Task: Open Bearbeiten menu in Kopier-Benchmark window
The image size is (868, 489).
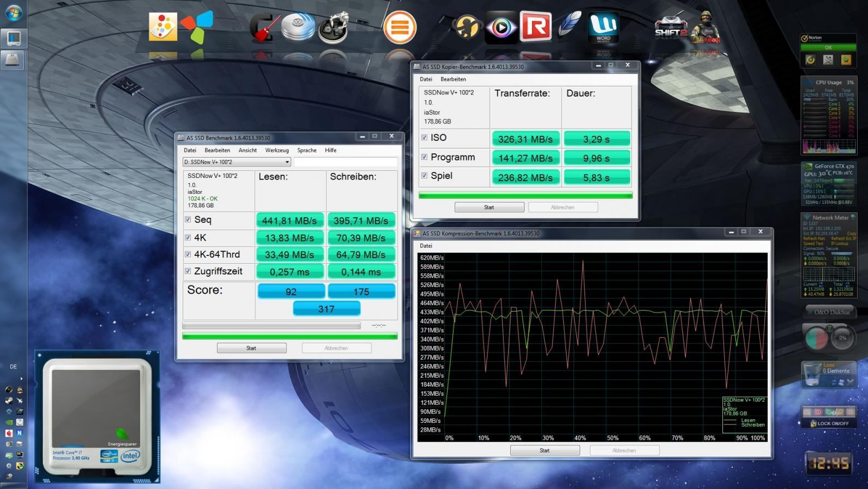Action: pos(453,79)
